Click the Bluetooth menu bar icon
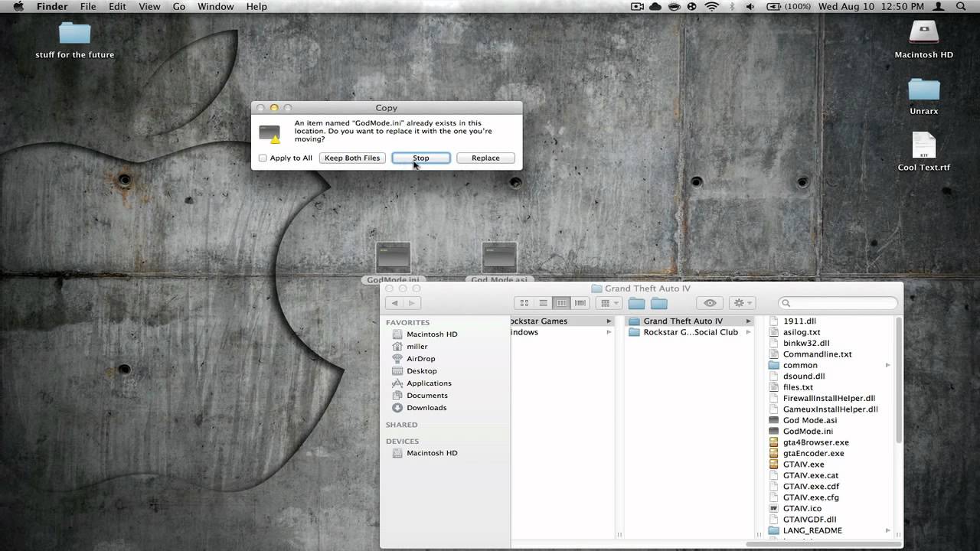Image resolution: width=980 pixels, height=551 pixels. [x=731, y=7]
